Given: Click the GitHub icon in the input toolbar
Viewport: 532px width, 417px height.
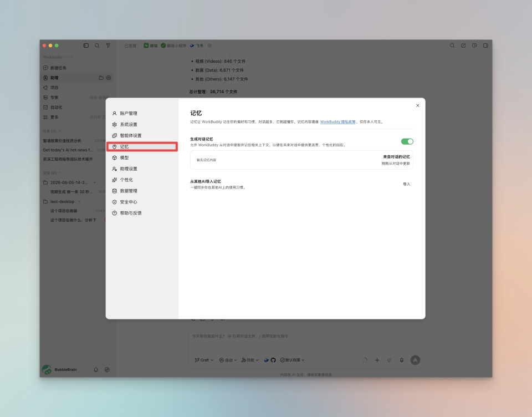Looking at the screenshot, I should point(273,360).
